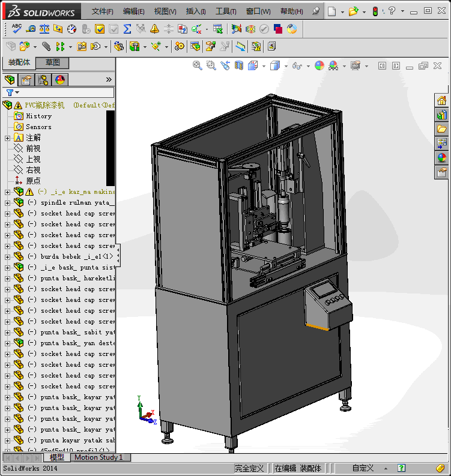
Task: Click the rebuild traffic light icon
Action: [375, 11]
